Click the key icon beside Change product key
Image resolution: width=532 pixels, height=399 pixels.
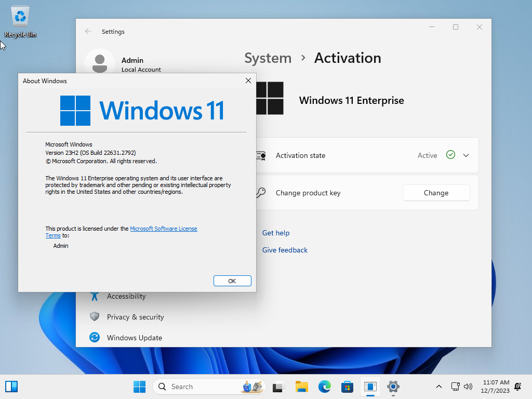pos(261,193)
